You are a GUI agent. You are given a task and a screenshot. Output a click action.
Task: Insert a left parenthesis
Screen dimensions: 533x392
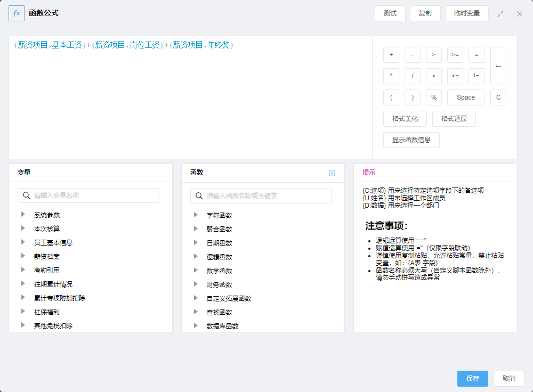[391, 97]
